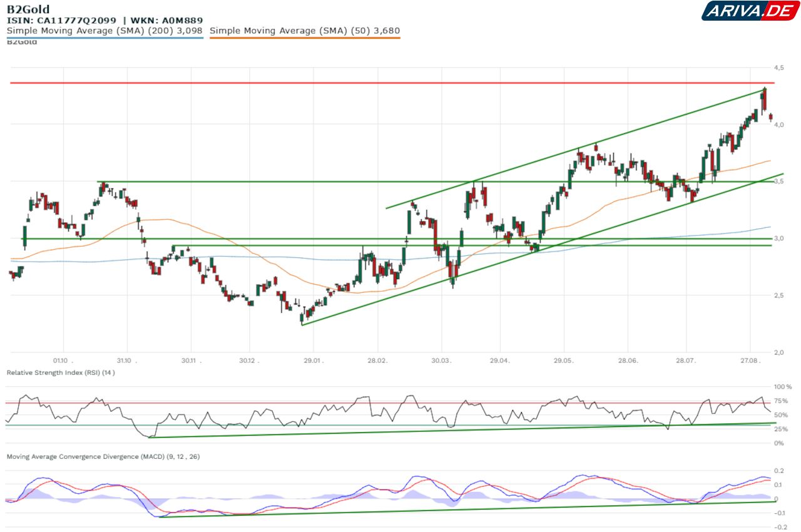The width and height of the screenshot is (801, 532).
Task: Click the 3,0 price axis label
Action: [779, 238]
